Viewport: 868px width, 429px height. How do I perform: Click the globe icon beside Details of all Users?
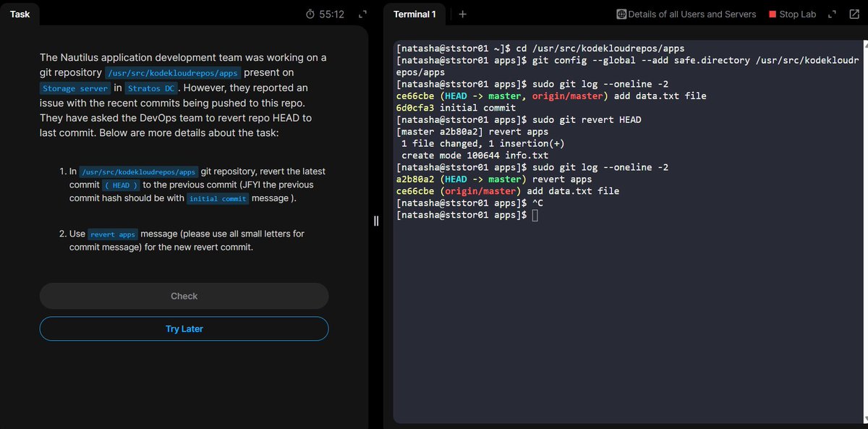(x=621, y=14)
